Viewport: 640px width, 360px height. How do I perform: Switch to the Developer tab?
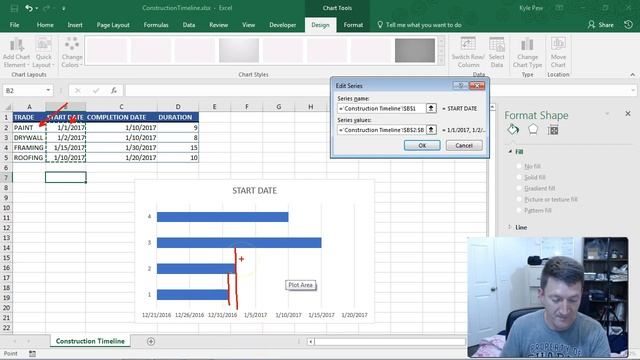[282, 25]
